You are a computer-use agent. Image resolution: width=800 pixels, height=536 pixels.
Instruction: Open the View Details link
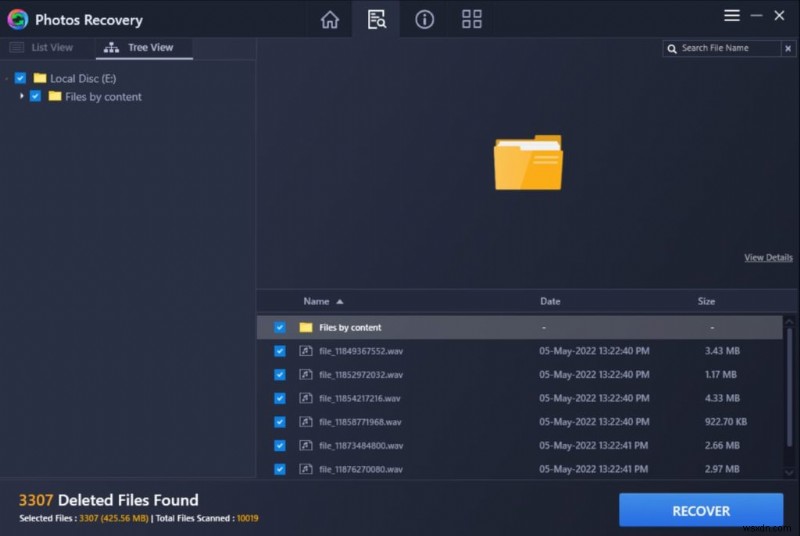pyautogui.click(x=768, y=258)
